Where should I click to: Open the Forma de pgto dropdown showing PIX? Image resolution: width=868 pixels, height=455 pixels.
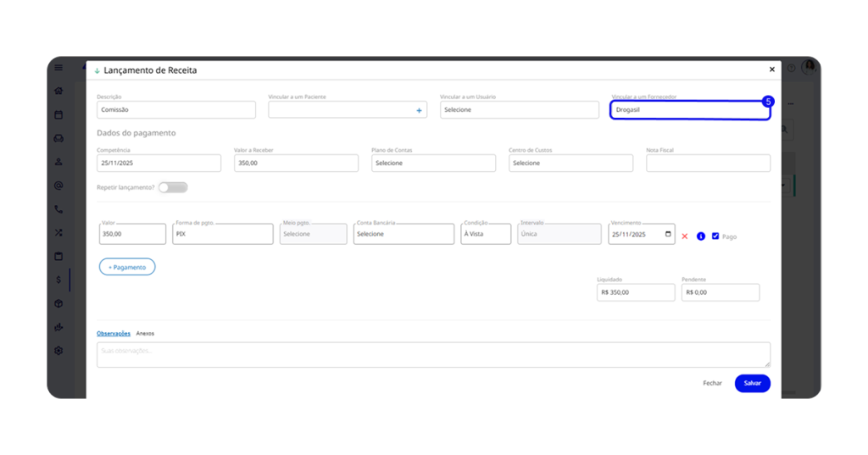pyautogui.click(x=222, y=234)
